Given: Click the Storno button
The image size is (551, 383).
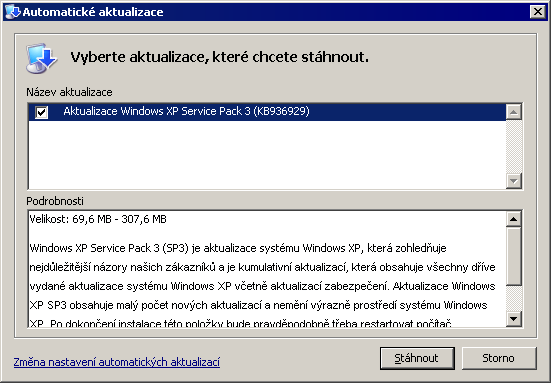Looking at the screenshot, I should click(499, 358).
